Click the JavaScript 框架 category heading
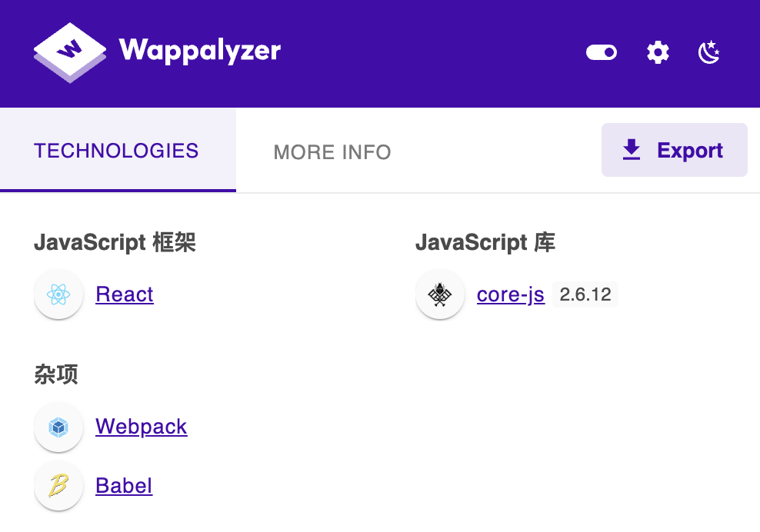760x532 pixels. coord(115,241)
